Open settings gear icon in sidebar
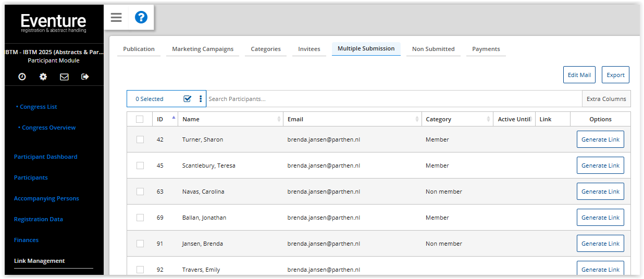This screenshot has width=644, height=279. point(43,77)
